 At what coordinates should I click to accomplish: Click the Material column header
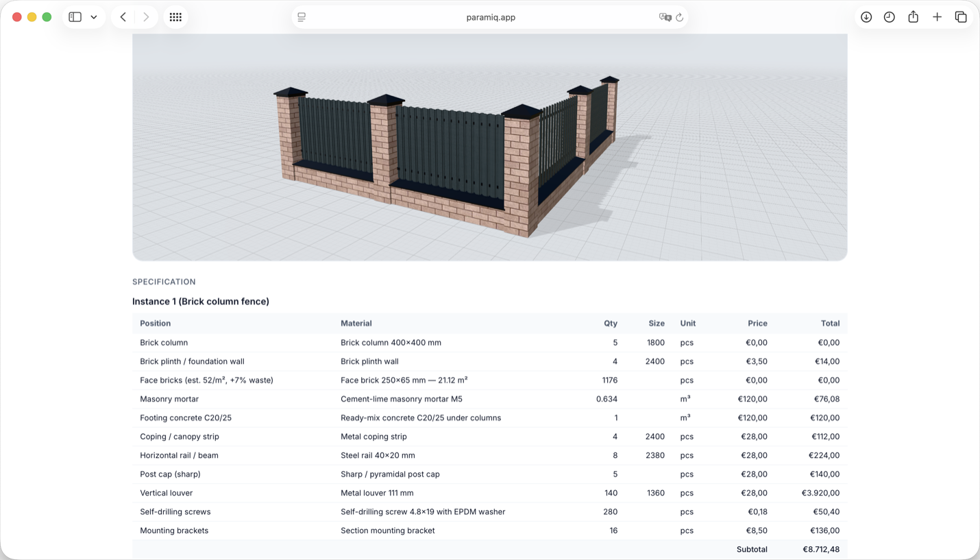pos(356,324)
